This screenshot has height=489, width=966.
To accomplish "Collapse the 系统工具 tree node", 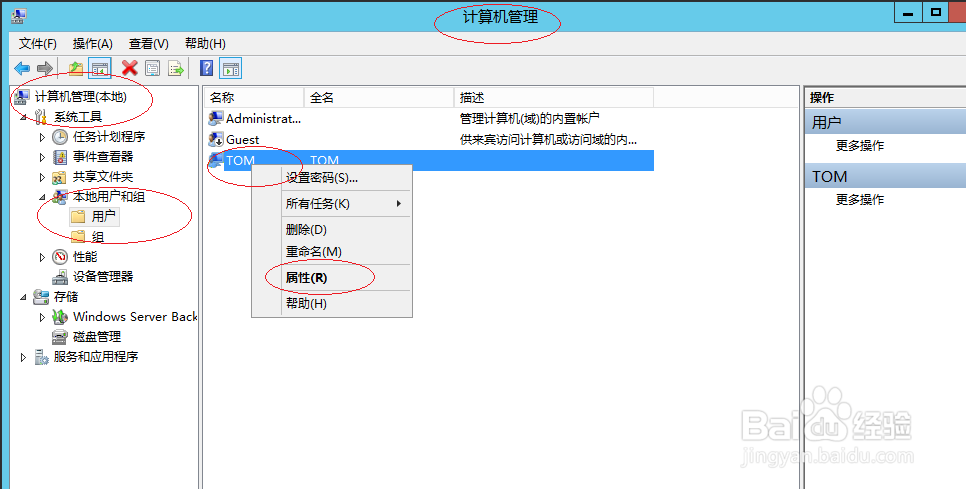I will tap(23, 117).
